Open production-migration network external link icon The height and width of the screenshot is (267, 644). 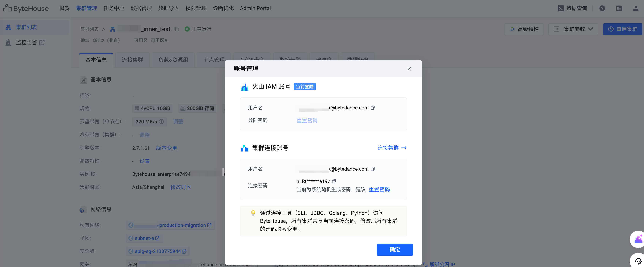click(x=209, y=225)
